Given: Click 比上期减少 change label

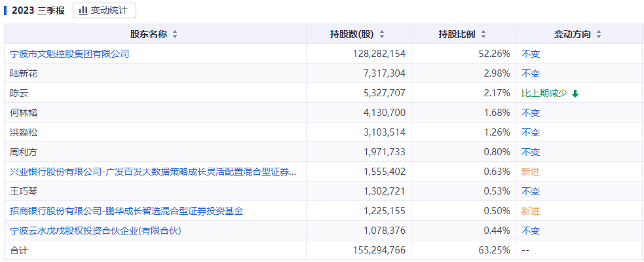Looking at the screenshot, I should [544, 93].
